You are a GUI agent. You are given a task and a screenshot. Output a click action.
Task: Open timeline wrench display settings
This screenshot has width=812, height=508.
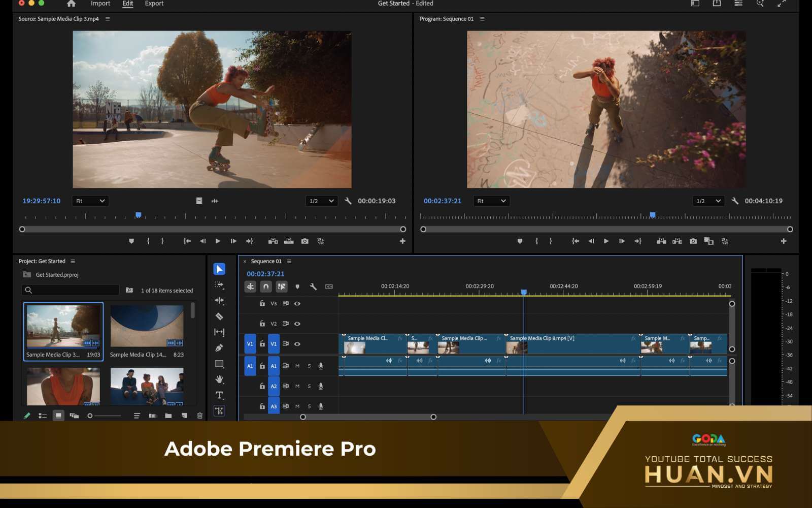[x=313, y=287]
